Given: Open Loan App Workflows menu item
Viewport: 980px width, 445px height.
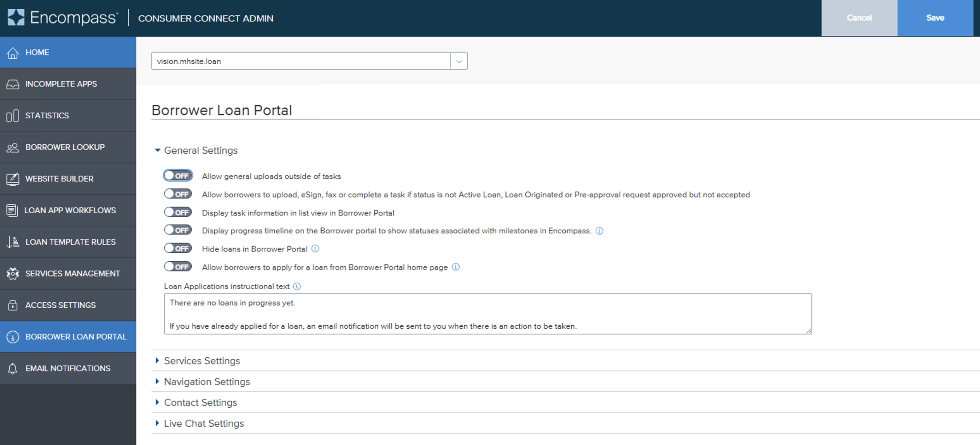Looking at the screenshot, I should tap(70, 210).
